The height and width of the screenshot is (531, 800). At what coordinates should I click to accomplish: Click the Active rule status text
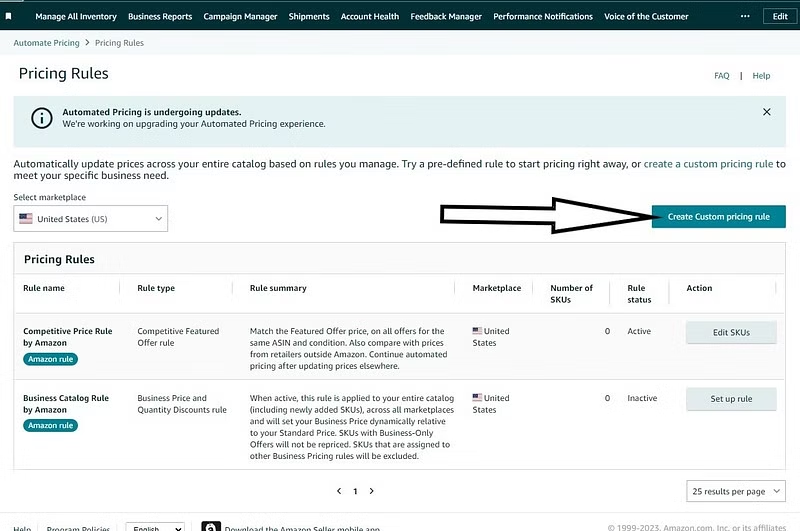[639, 331]
